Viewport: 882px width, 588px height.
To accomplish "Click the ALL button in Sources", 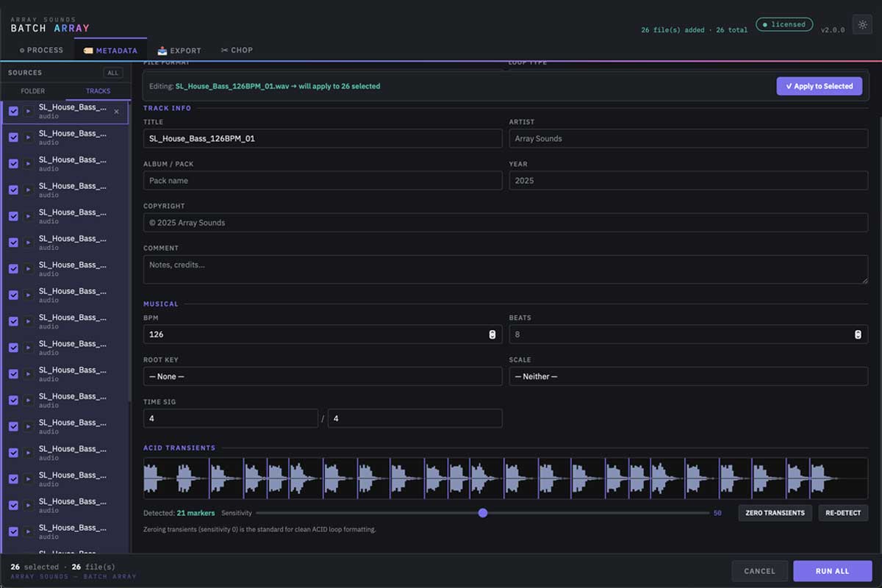I will (x=113, y=73).
